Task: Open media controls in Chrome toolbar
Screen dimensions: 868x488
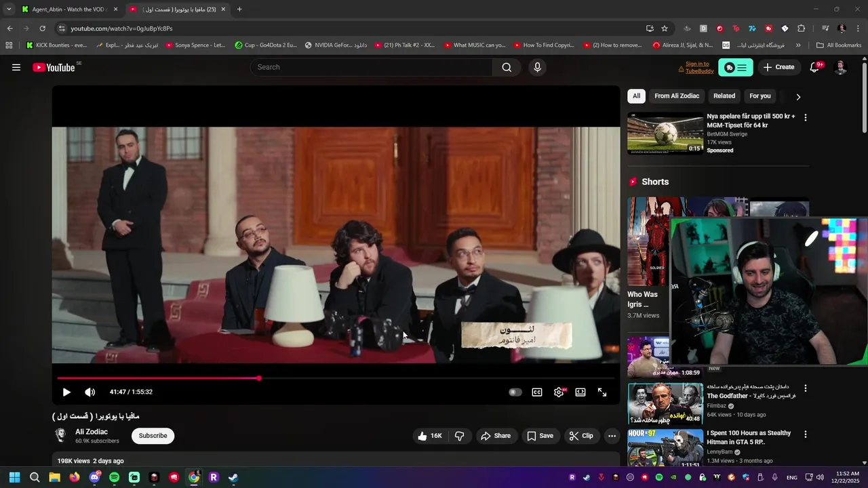Action: [x=825, y=28]
